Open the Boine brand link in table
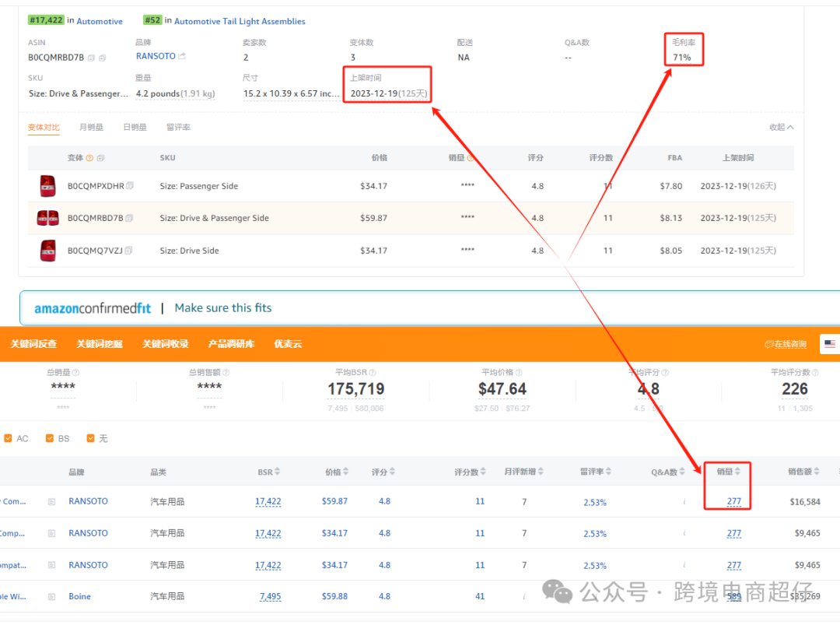840x625 pixels. (80, 596)
